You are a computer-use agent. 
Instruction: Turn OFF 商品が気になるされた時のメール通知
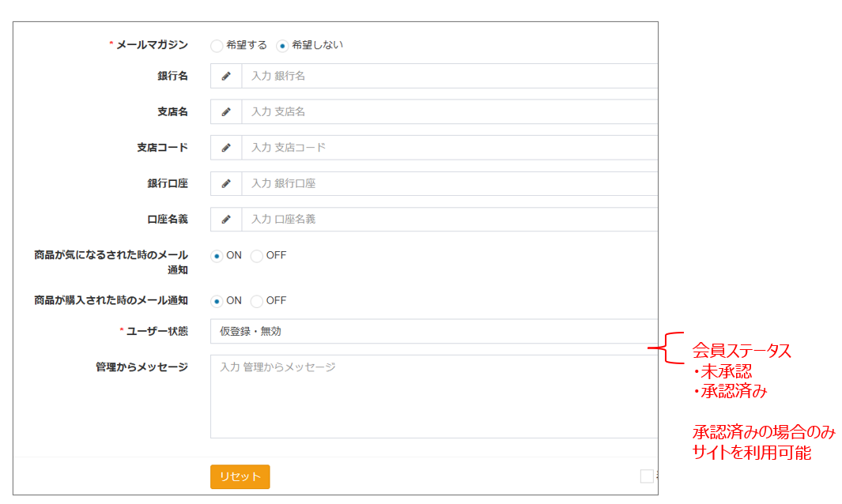(256, 256)
